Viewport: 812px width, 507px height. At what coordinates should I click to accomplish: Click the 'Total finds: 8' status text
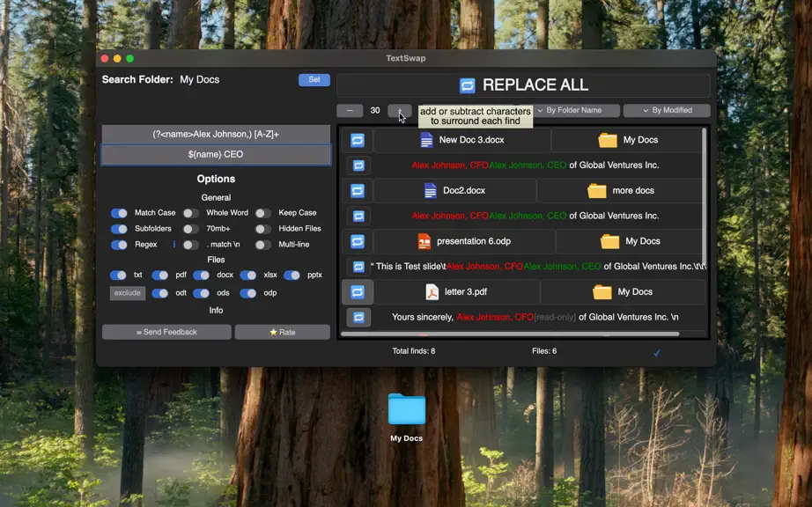(413, 351)
